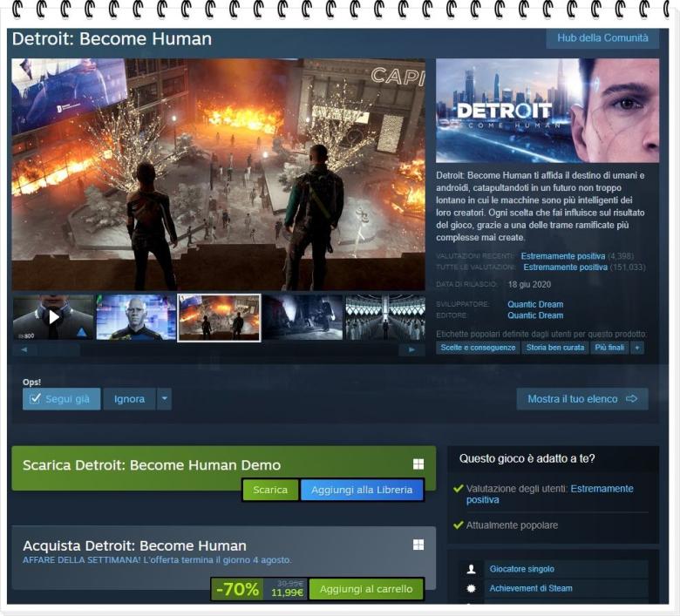
Task: Open Estremamente positiva user rating link
Action: tap(549, 494)
